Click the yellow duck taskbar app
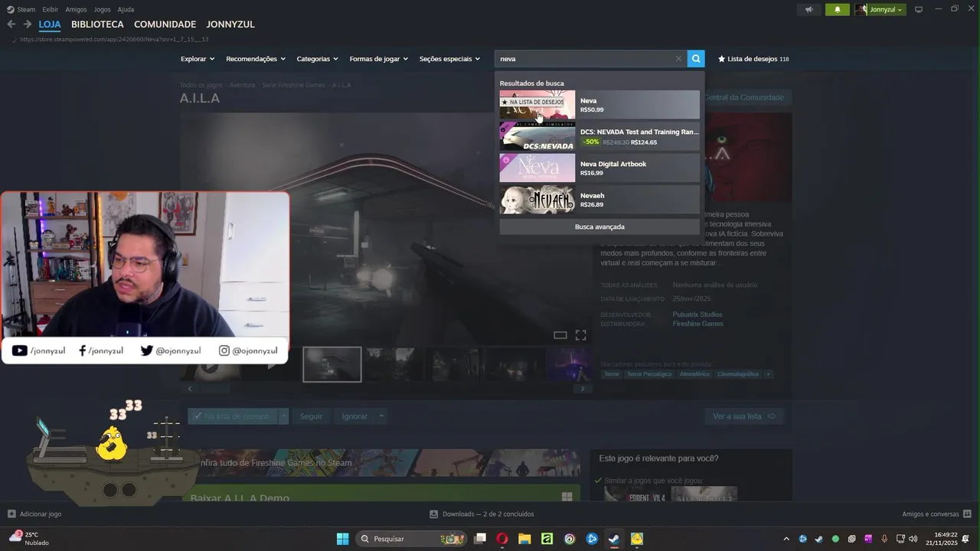The height and width of the screenshot is (551, 980). [637, 539]
